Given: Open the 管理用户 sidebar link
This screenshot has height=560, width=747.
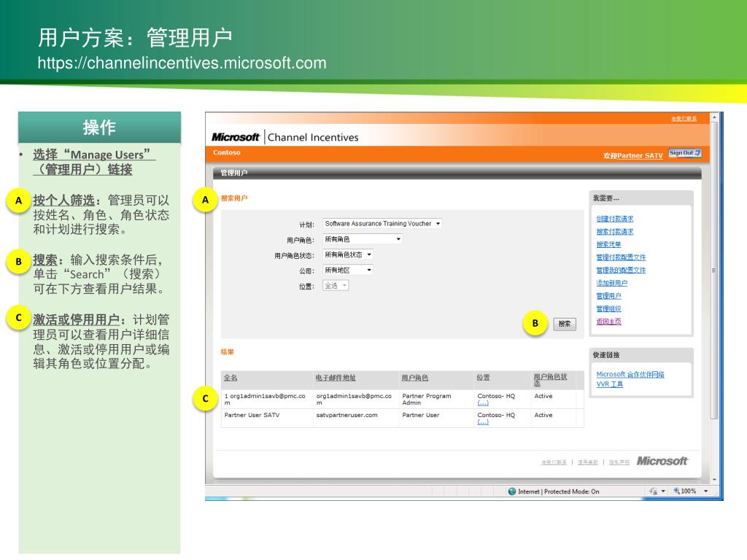Looking at the screenshot, I should point(608,296).
